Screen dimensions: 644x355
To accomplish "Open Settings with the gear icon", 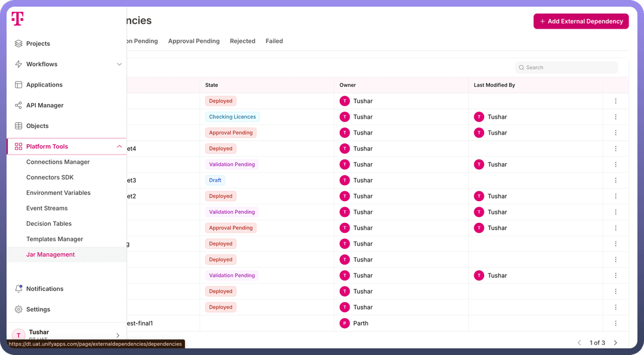I will (x=38, y=309).
